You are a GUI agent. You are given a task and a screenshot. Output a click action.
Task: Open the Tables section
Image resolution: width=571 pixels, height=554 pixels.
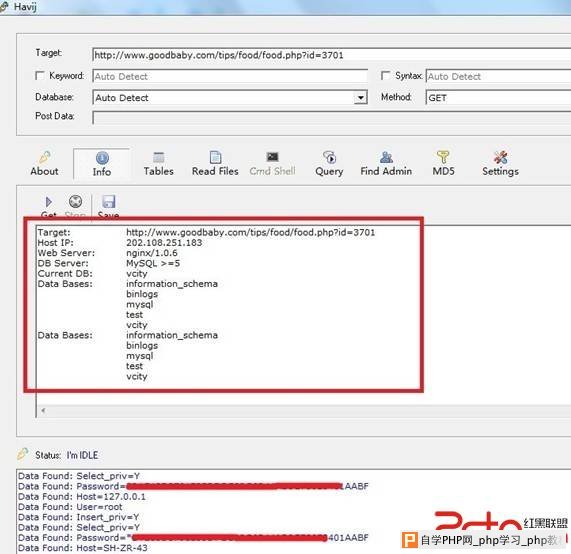pos(158,164)
